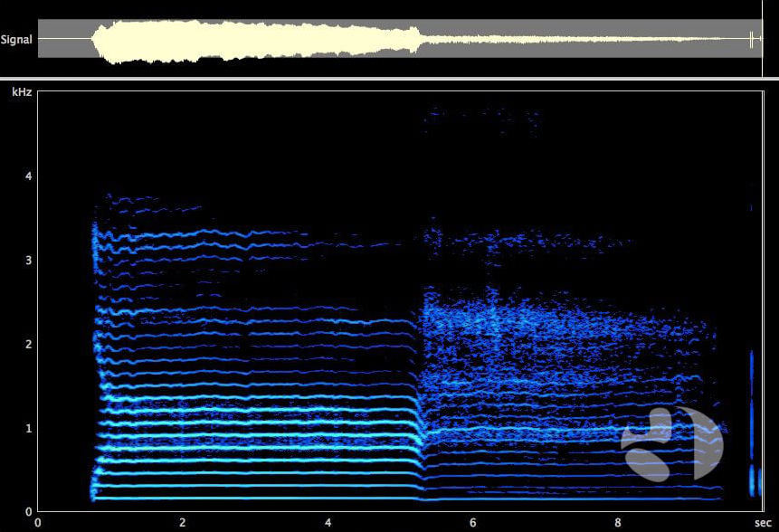Click the divider between waveform and spectrogram panels

click(389, 80)
